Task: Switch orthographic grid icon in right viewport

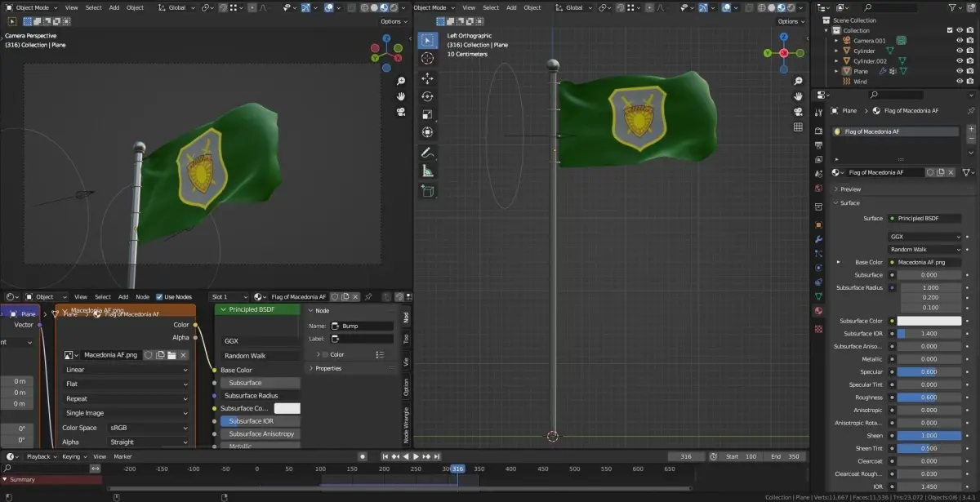Action: click(798, 127)
